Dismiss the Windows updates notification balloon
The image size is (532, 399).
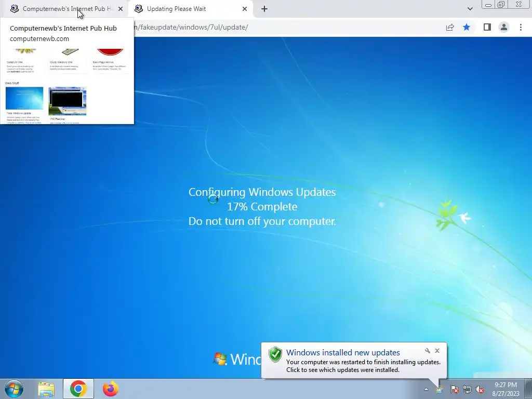(x=437, y=351)
